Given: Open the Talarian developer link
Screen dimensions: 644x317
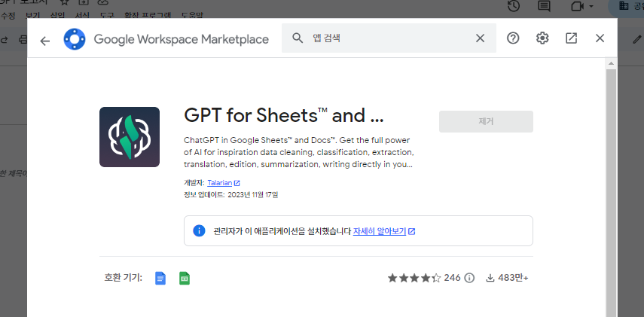Looking at the screenshot, I should (x=220, y=183).
